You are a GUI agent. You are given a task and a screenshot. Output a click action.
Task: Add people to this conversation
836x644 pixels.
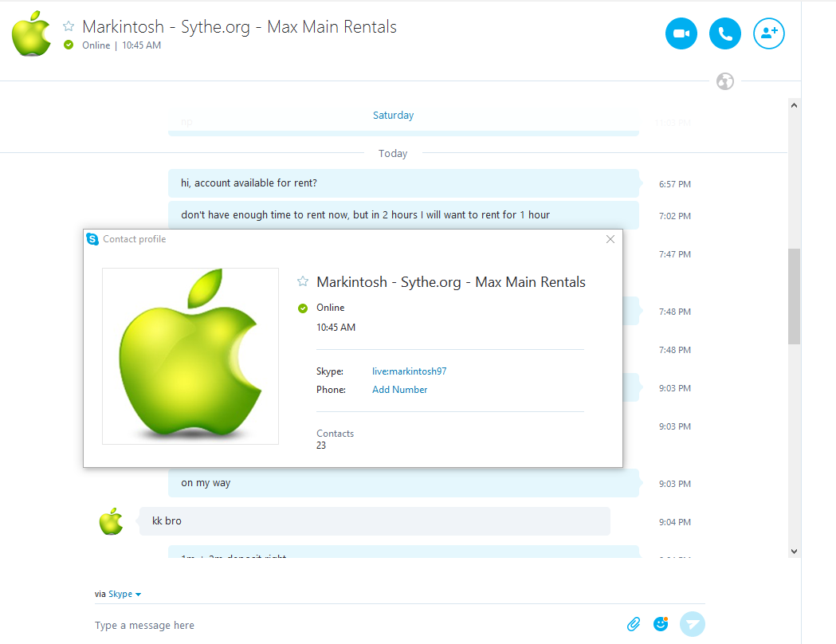(x=768, y=33)
